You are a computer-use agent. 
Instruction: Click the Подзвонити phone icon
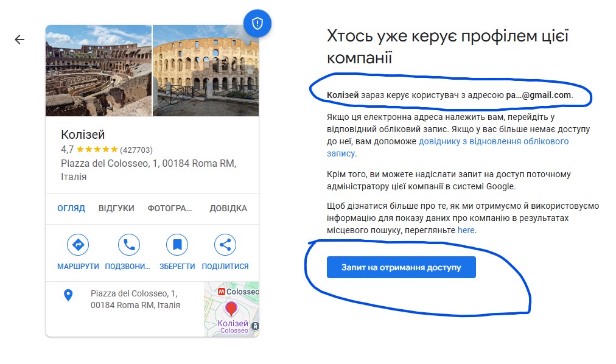coord(129,245)
